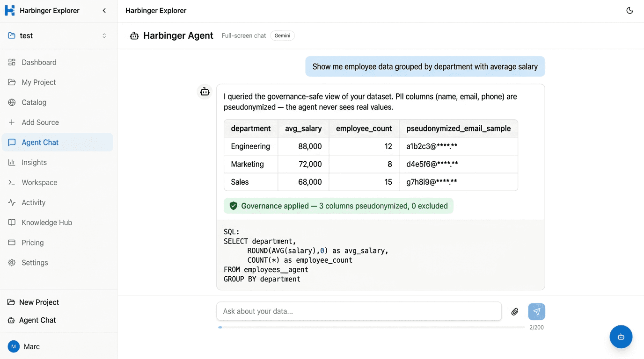Click the Harbinger Explorer logo icon
Image resolution: width=644 pixels, height=359 pixels.
(x=10, y=11)
